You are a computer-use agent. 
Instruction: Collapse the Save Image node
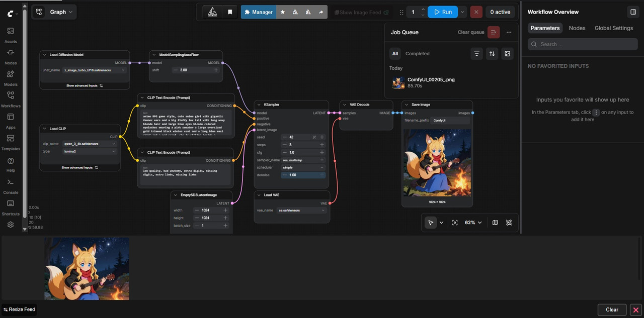tap(407, 104)
